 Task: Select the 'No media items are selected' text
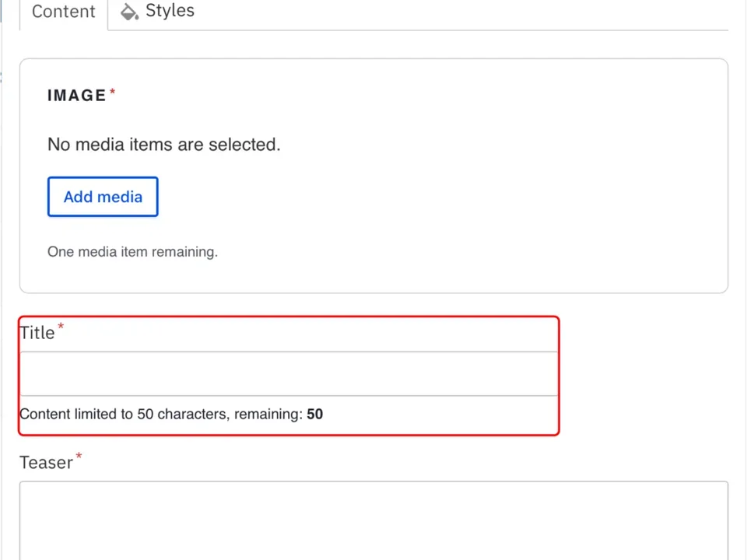pos(163,144)
